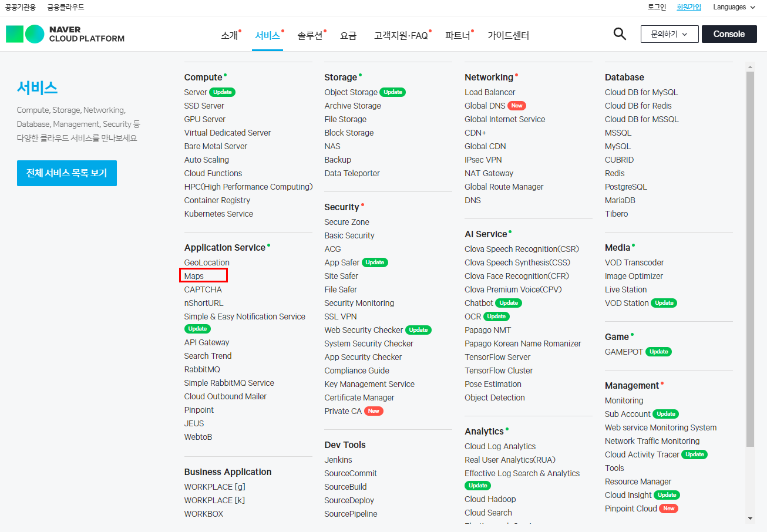This screenshot has height=532, width=767.
Task: Open the Tibero database link
Action: [x=616, y=214]
